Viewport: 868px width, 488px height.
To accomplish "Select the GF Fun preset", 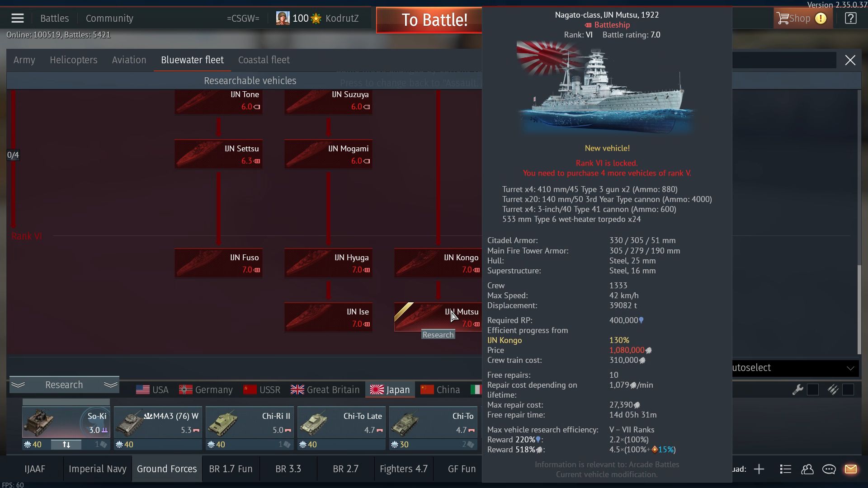I will [462, 469].
